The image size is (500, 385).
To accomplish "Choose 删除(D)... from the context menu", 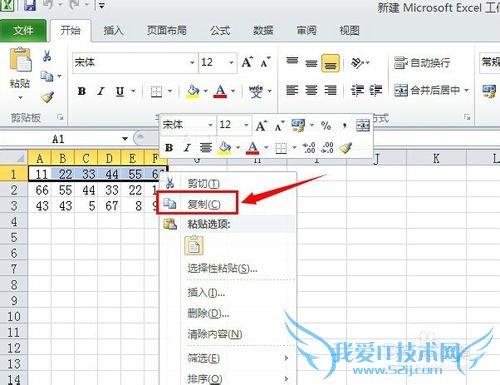I will click(228, 313).
